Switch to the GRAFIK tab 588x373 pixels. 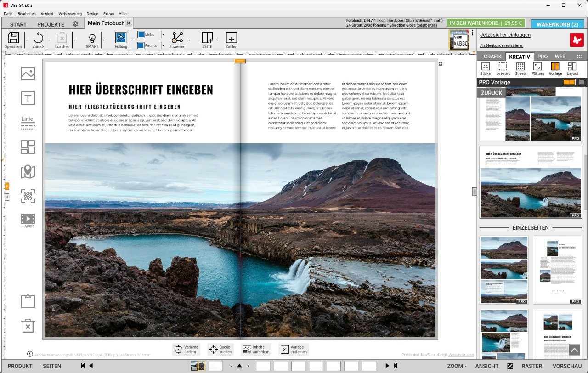click(x=492, y=57)
